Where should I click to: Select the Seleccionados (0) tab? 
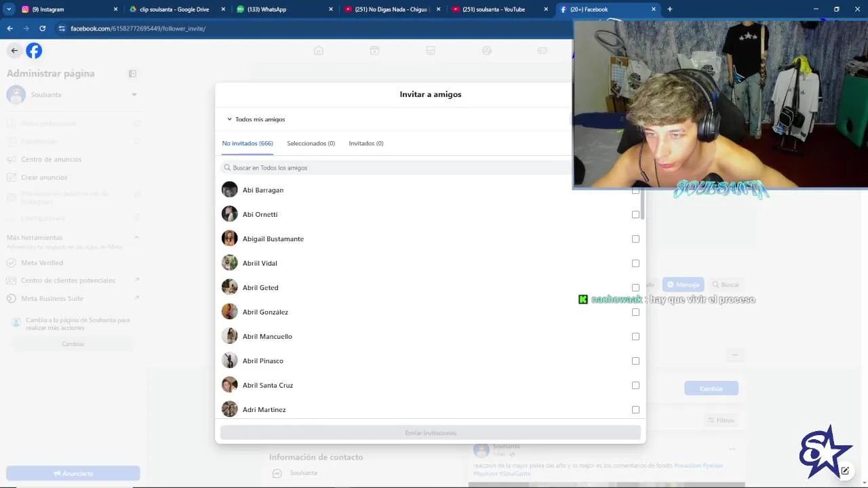click(x=311, y=144)
